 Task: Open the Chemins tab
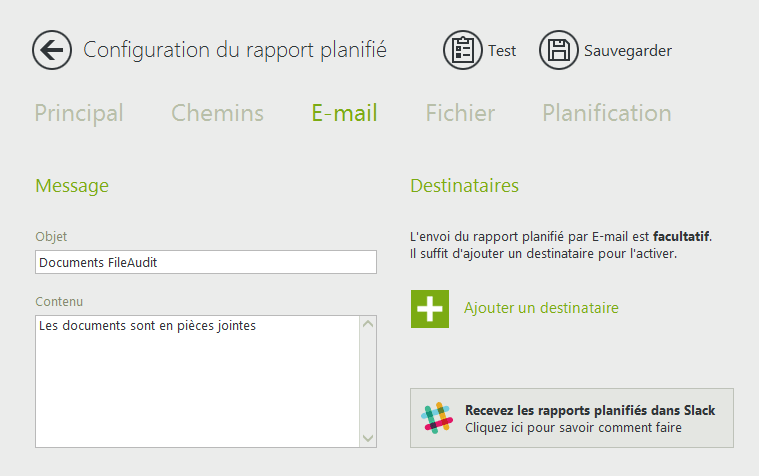click(x=217, y=113)
